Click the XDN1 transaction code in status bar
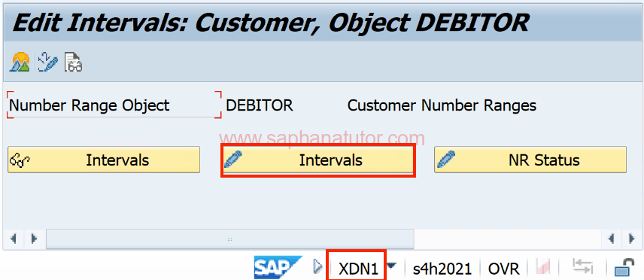644x280 pixels. (x=357, y=269)
